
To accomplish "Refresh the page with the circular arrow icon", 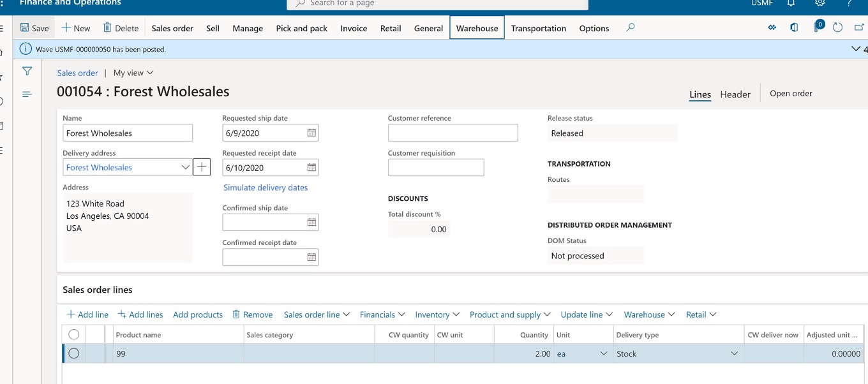I will [x=837, y=27].
